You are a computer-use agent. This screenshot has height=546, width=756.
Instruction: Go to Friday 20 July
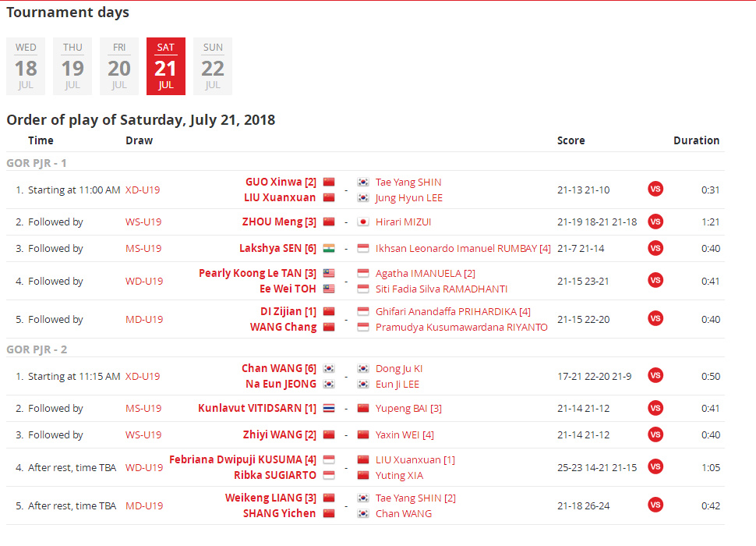pyautogui.click(x=119, y=66)
